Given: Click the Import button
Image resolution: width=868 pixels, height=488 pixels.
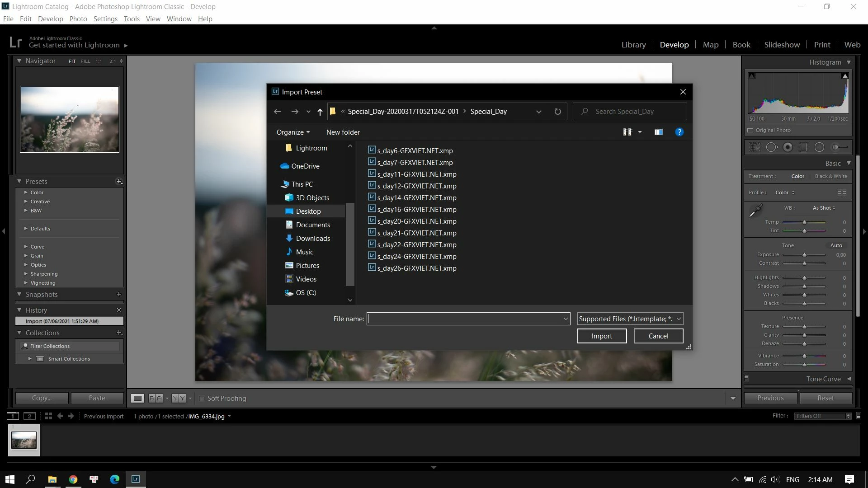Looking at the screenshot, I should [x=602, y=336].
